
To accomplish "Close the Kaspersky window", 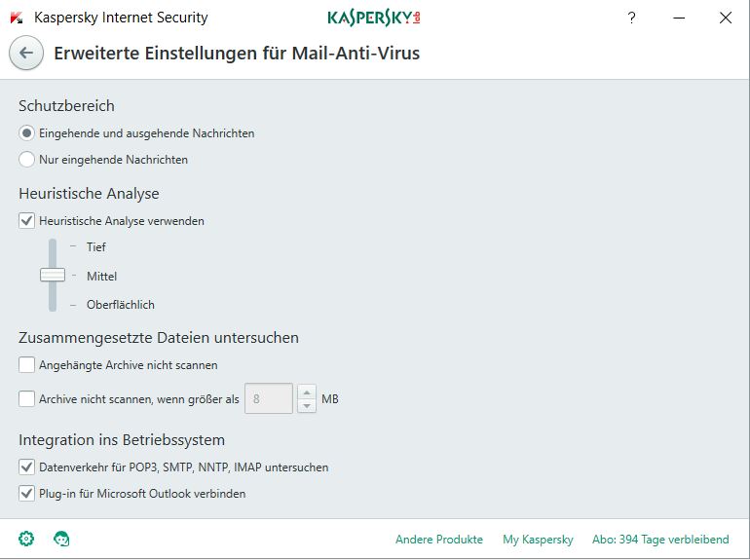I will coord(726,18).
